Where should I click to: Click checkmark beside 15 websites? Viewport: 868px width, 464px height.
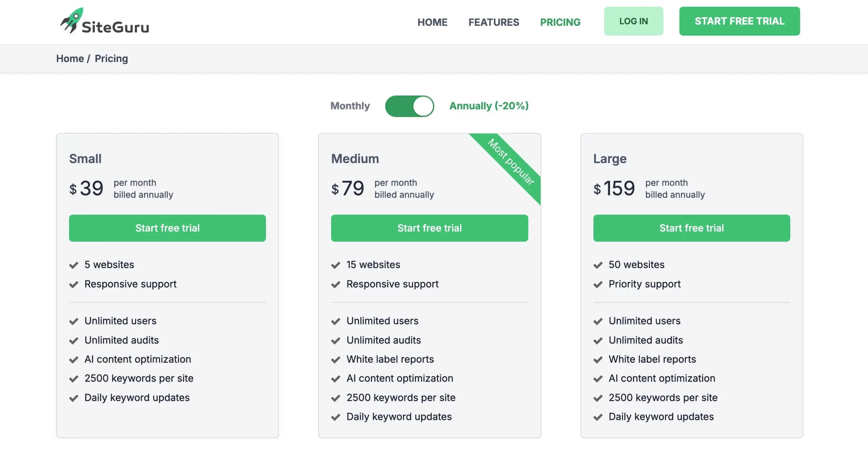click(x=336, y=265)
